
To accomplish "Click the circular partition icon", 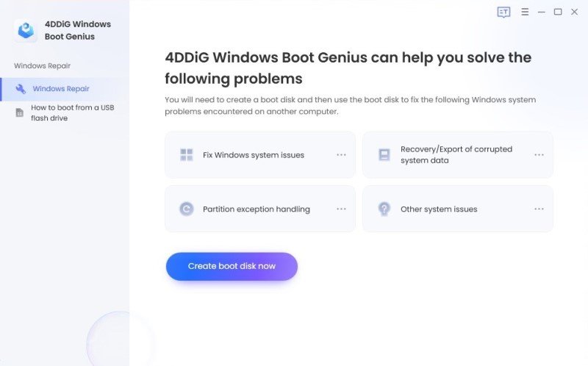I will [x=187, y=209].
